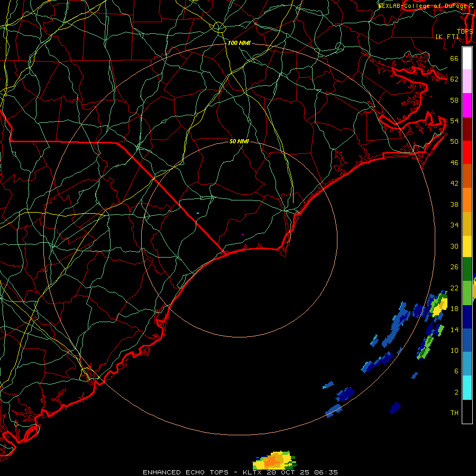
Task: Click the light blue legend swatch
Action: 467,364
